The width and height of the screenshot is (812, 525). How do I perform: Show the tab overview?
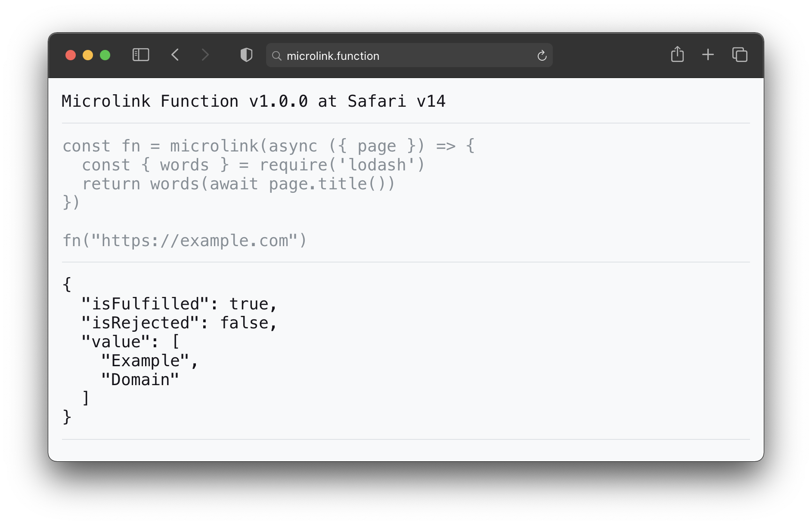pos(740,55)
